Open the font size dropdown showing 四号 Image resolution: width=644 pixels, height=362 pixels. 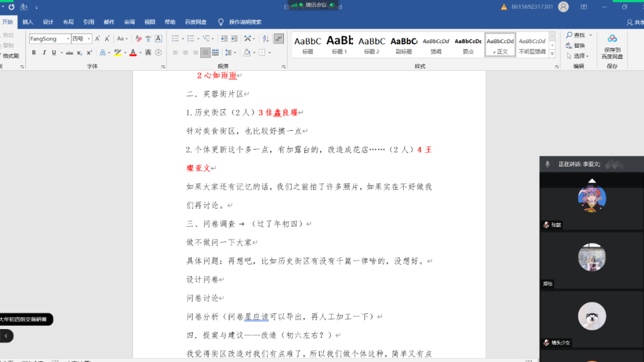tap(89, 39)
